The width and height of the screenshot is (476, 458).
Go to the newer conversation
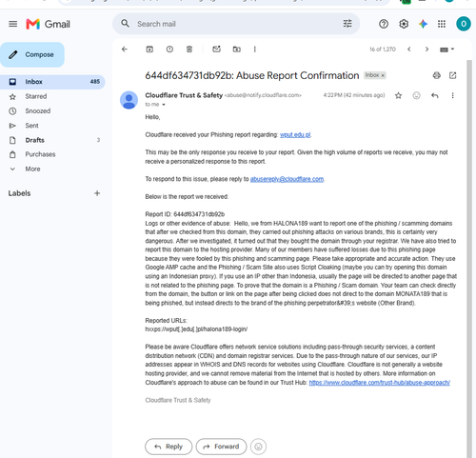409,50
